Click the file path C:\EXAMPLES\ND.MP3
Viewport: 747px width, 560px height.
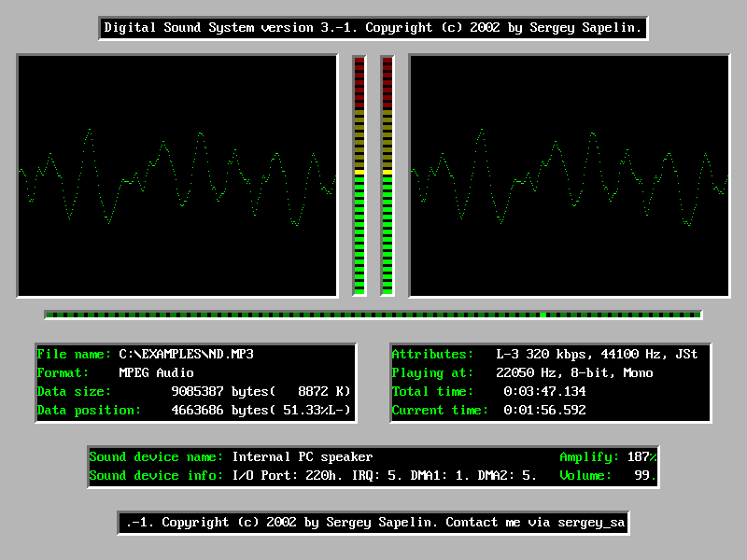pos(186,354)
